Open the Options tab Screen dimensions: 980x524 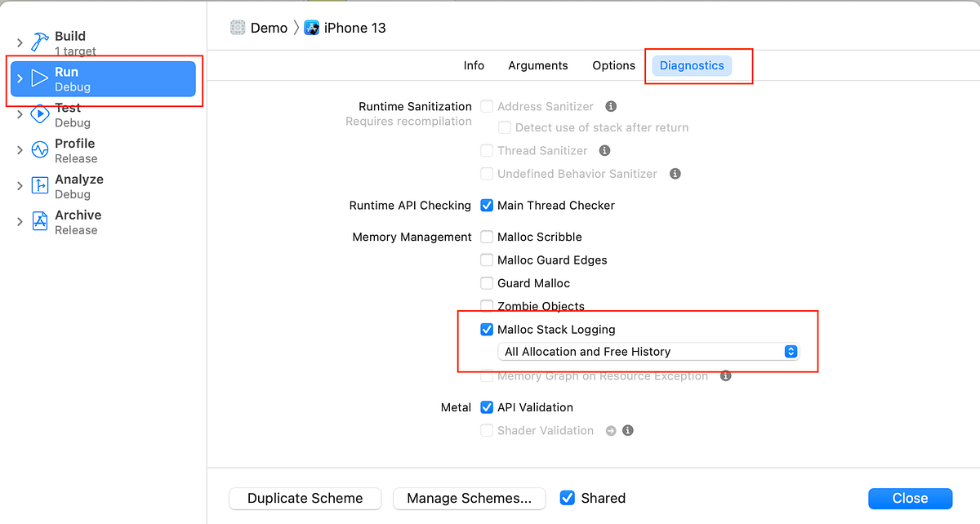coord(613,65)
